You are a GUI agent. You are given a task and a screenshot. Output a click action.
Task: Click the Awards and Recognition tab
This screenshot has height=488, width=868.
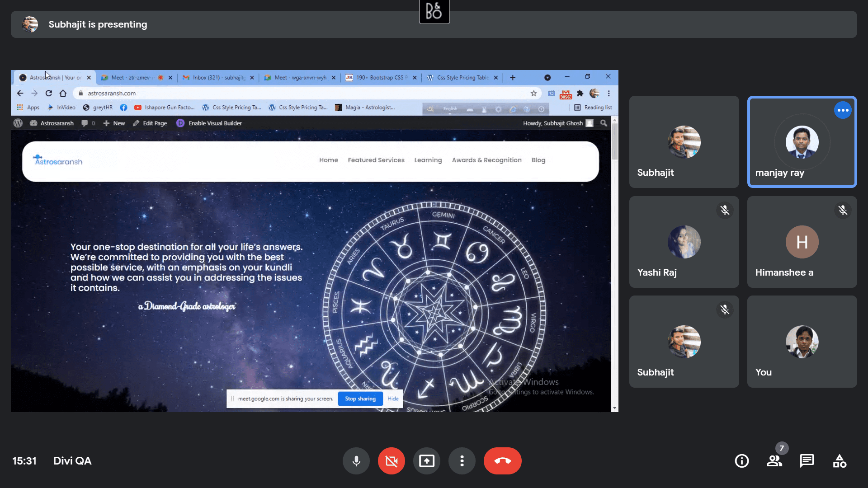(487, 160)
